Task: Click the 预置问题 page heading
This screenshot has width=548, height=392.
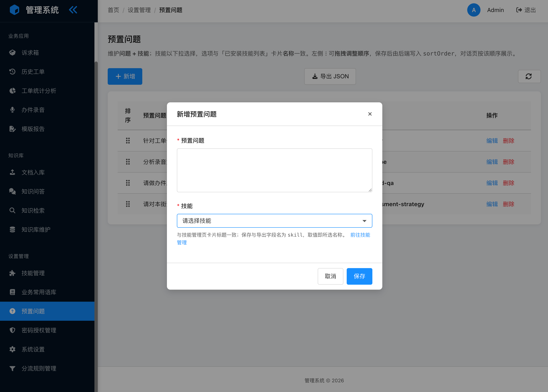Action: [124, 39]
